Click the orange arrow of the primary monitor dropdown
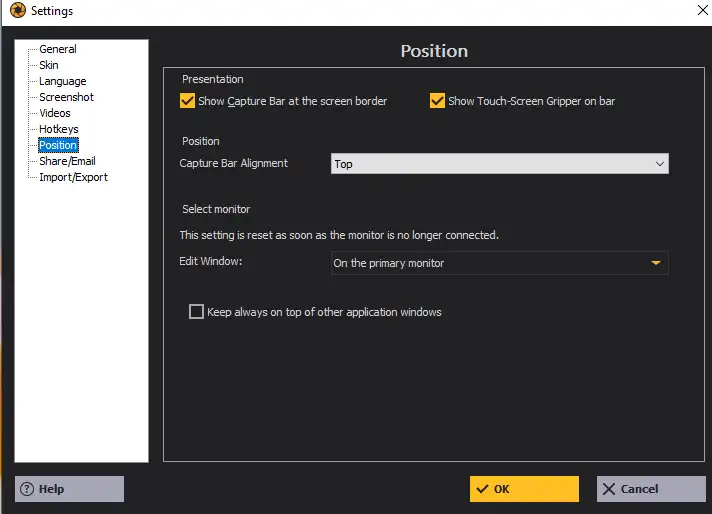 click(x=656, y=263)
